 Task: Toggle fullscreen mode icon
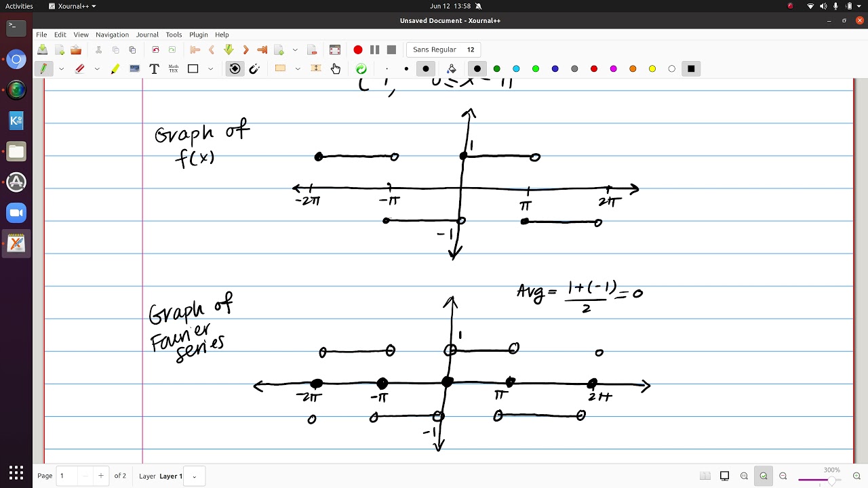[x=334, y=49]
